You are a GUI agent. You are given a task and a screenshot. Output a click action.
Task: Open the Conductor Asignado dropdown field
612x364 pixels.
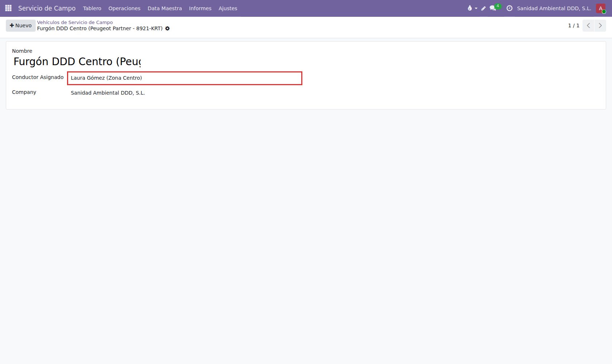[185, 78]
